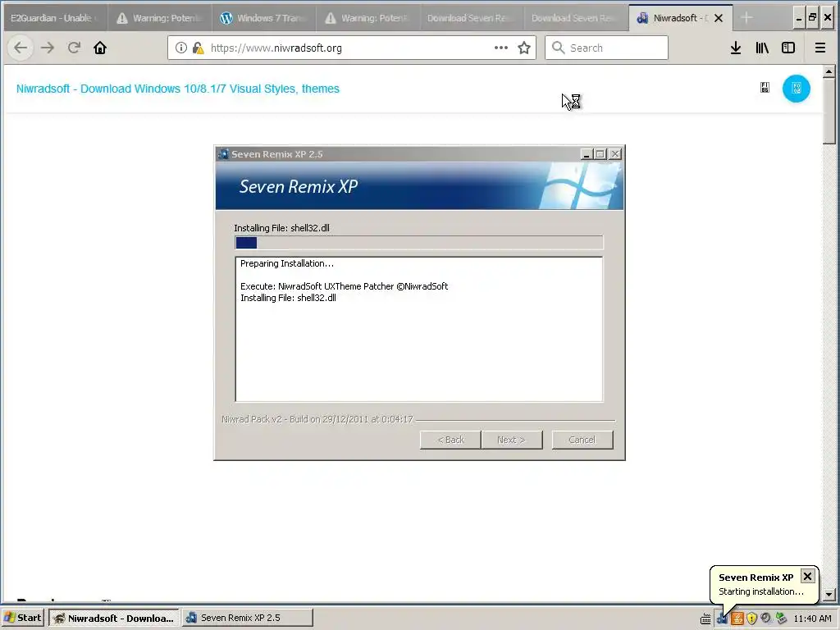Open the Windows Start menu
This screenshot has width=840, height=630.
pos(23,618)
